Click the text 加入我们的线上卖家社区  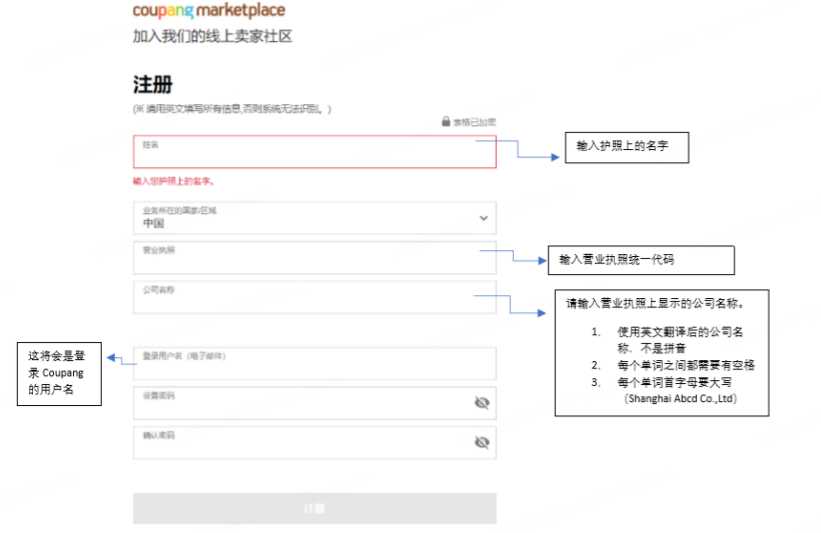pos(212,36)
